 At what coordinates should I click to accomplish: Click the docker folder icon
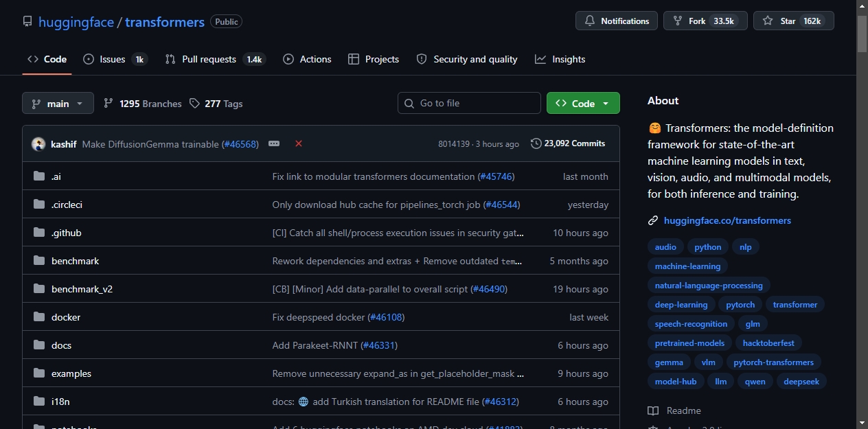pyautogui.click(x=39, y=317)
